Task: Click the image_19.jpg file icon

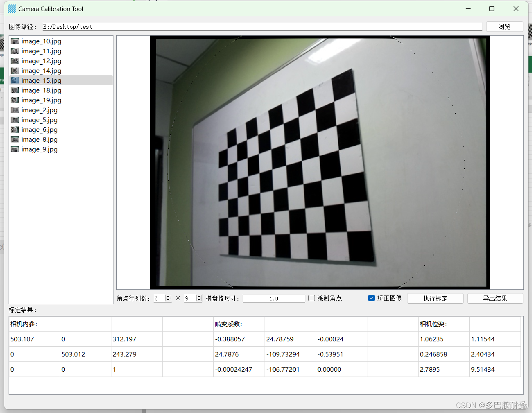Action: pyautogui.click(x=15, y=100)
